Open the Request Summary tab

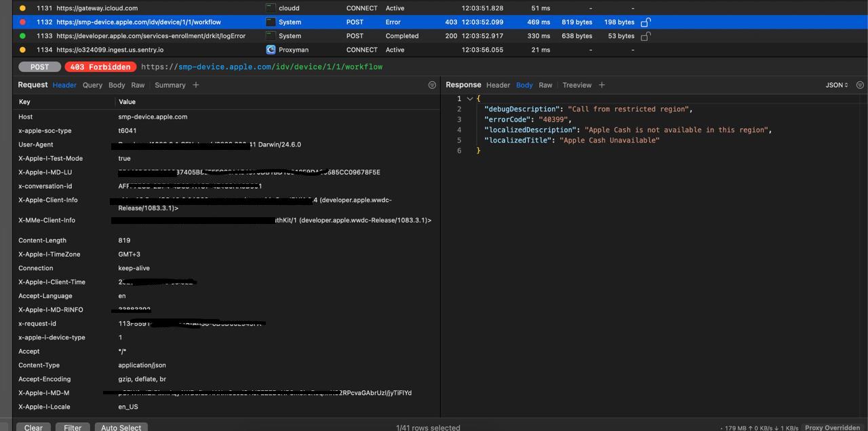[170, 85]
